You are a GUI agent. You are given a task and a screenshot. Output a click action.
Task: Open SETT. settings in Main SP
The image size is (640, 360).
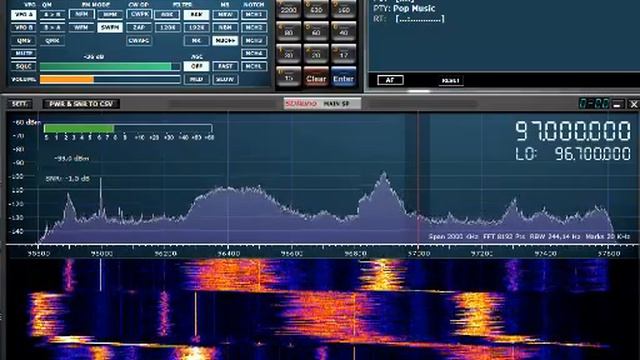pos(20,104)
